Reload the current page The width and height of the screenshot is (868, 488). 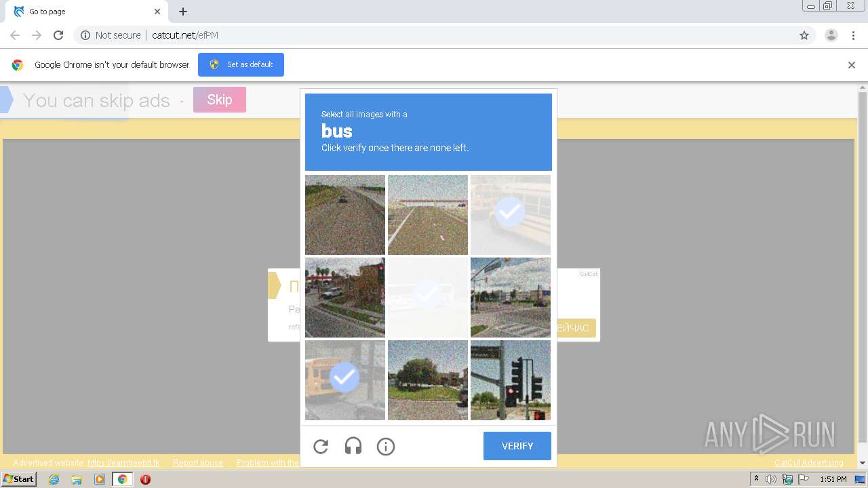coord(58,35)
